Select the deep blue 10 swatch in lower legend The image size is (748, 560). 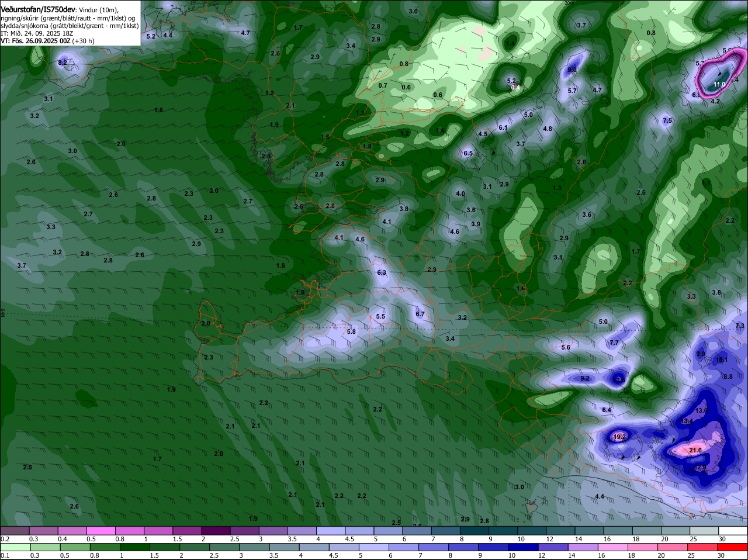(x=524, y=547)
